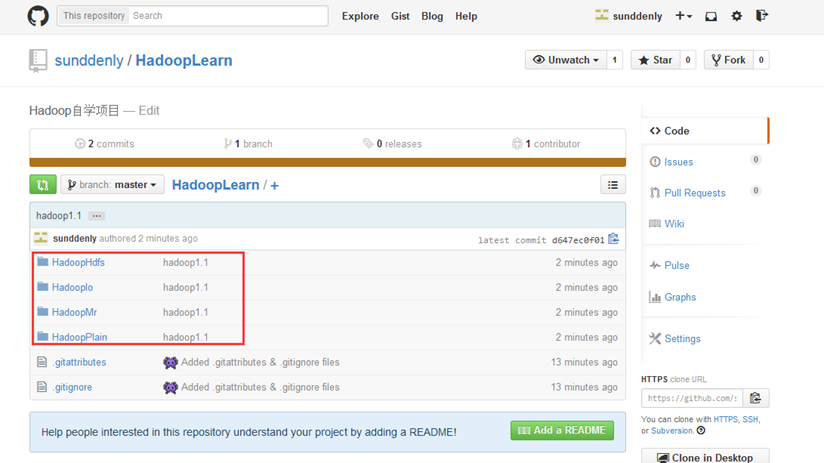View the 0 releases page
824x463 pixels.
[x=392, y=143]
